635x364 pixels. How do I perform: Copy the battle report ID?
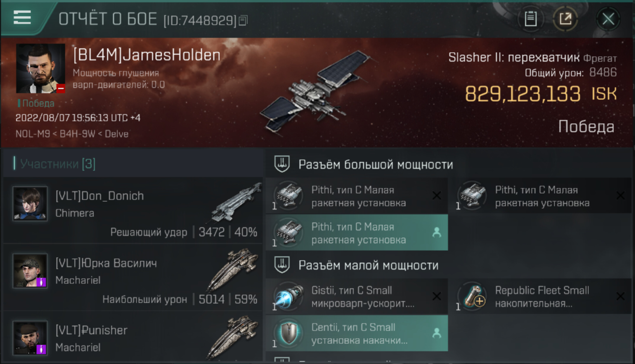click(x=243, y=21)
